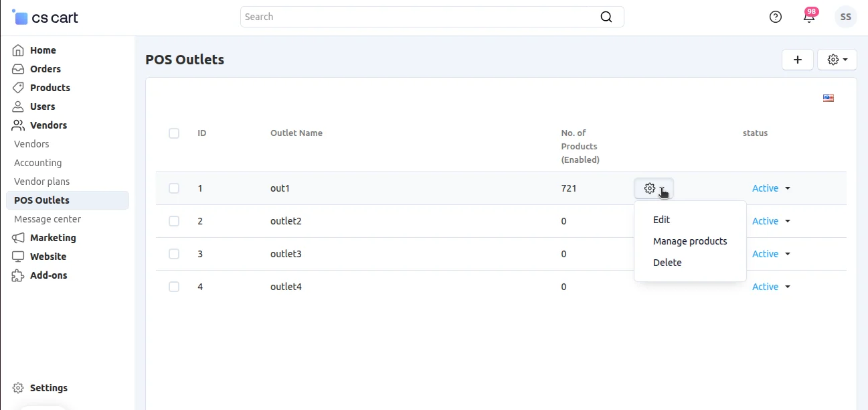Screen dimensions: 868x410
Task: Open the notifications bell icon
Action: [809, 17]
